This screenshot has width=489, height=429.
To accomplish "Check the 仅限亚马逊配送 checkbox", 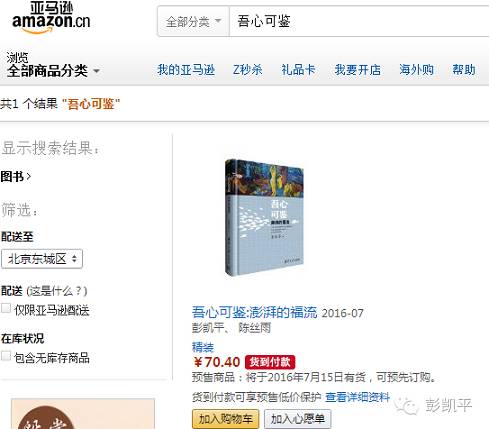I will click(x=6, y=308).
